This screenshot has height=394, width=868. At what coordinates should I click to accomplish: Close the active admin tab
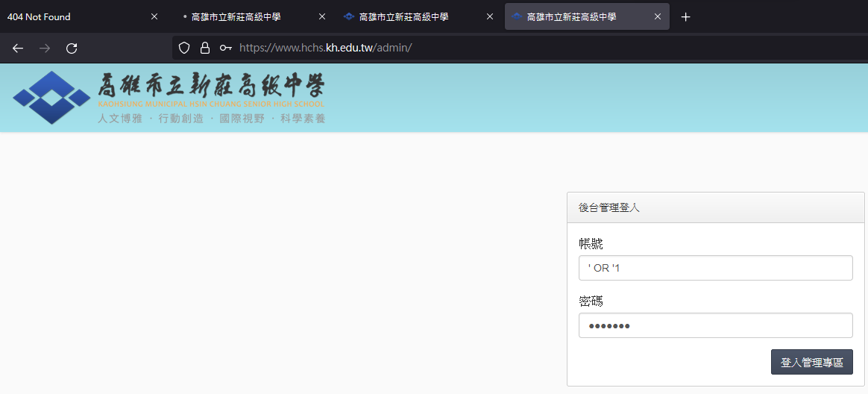tap(658, 16)
